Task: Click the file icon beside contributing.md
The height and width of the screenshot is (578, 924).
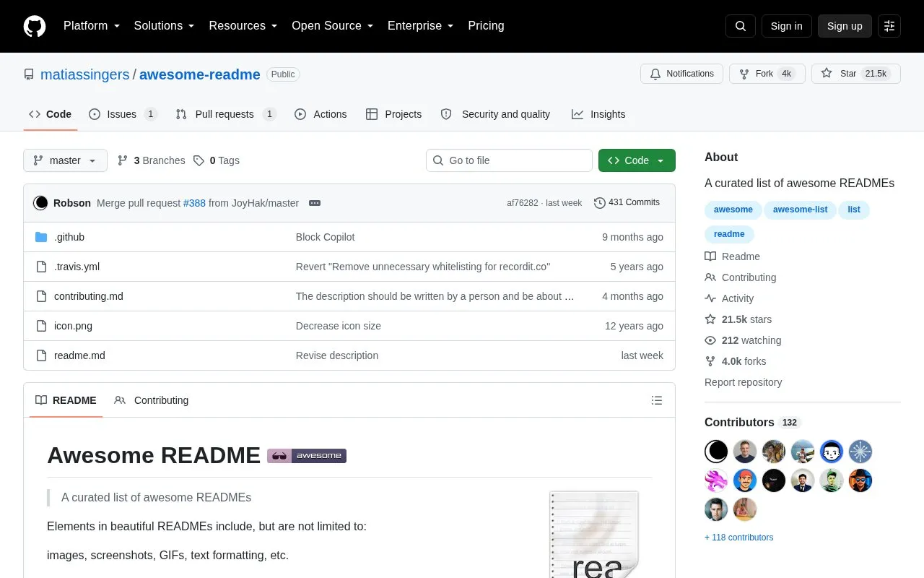Action: click(x=41, y=296)
